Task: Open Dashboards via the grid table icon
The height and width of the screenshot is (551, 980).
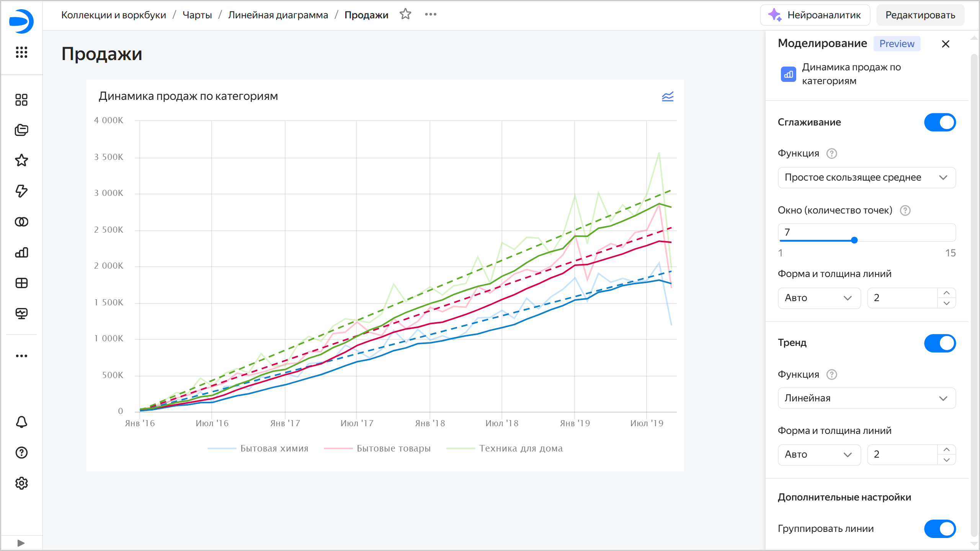Action: (x=21, y=283)
